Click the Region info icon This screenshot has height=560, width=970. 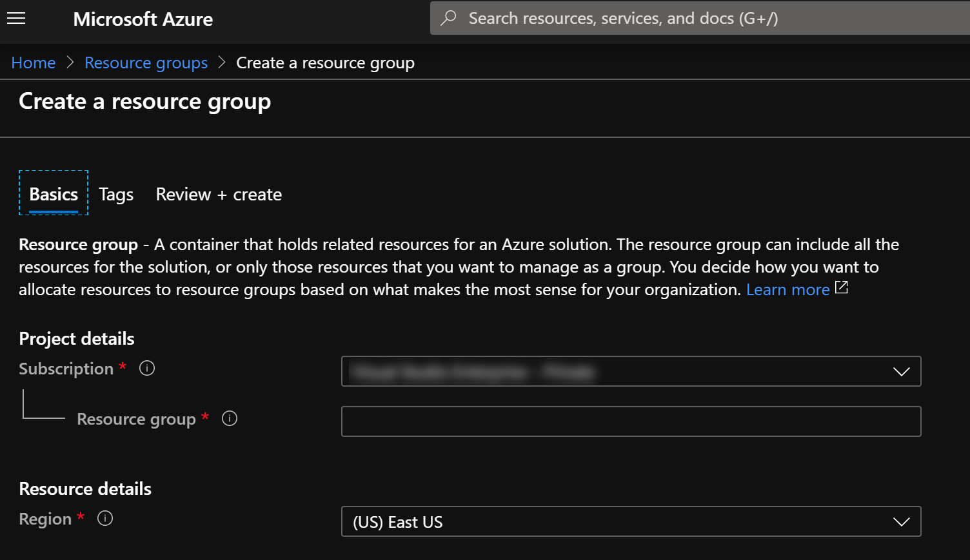104,518
